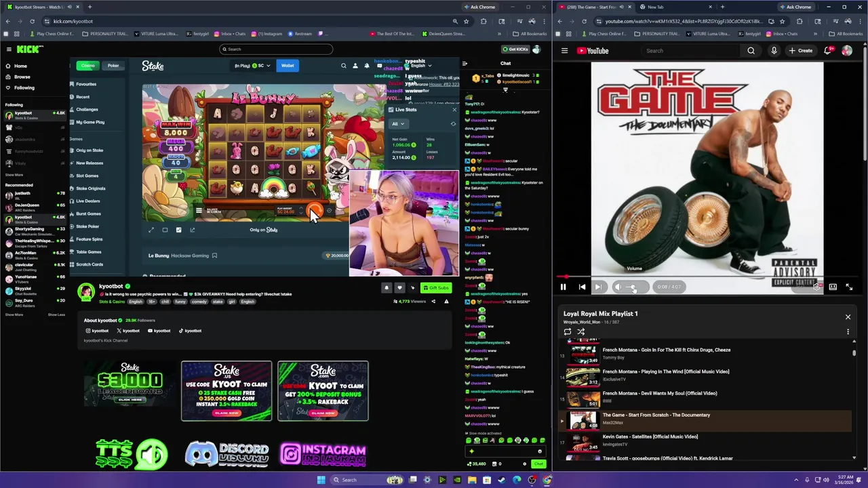Play Kevin Gates - Satellites from playlist
Image resolution: width=868 pixels, height=488 pixels.
coord(705,443)
